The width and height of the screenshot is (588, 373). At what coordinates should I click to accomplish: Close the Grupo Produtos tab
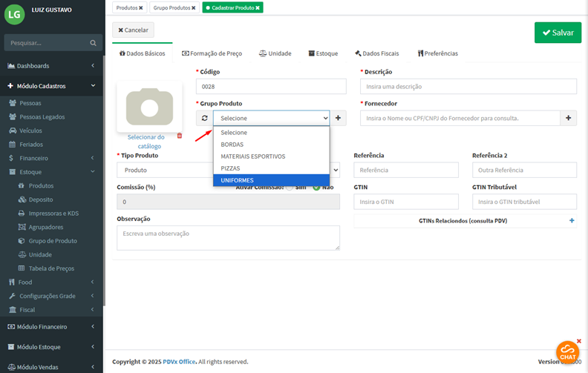[x=193, y=7]
